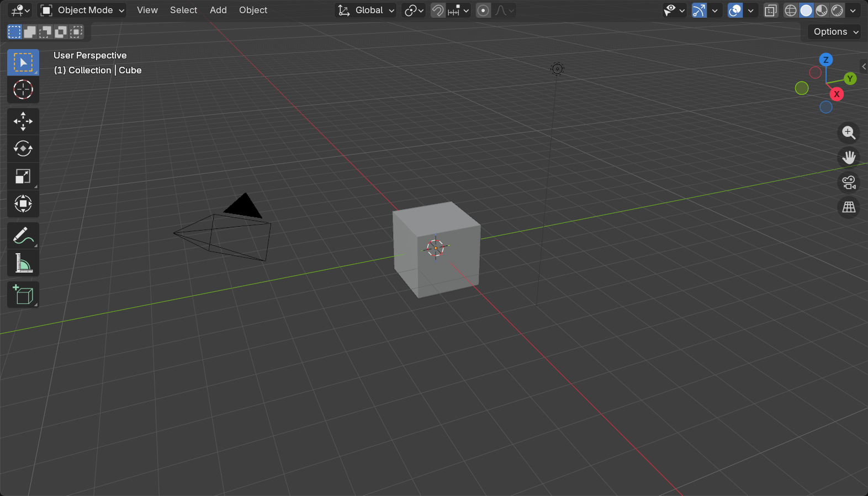Click the Z axis on navigation gizmo
868x496 pixels.
click(826, 60)
